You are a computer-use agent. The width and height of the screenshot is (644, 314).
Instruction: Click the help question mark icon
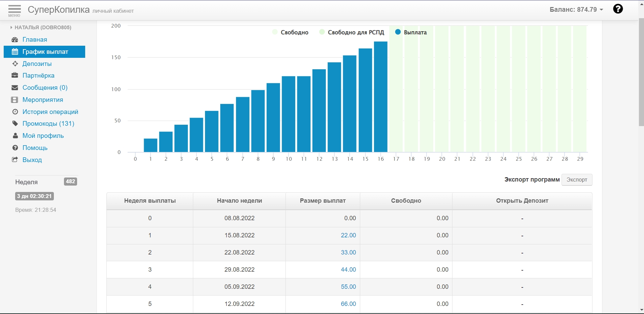pyautogui.click(x=618, y=9)
